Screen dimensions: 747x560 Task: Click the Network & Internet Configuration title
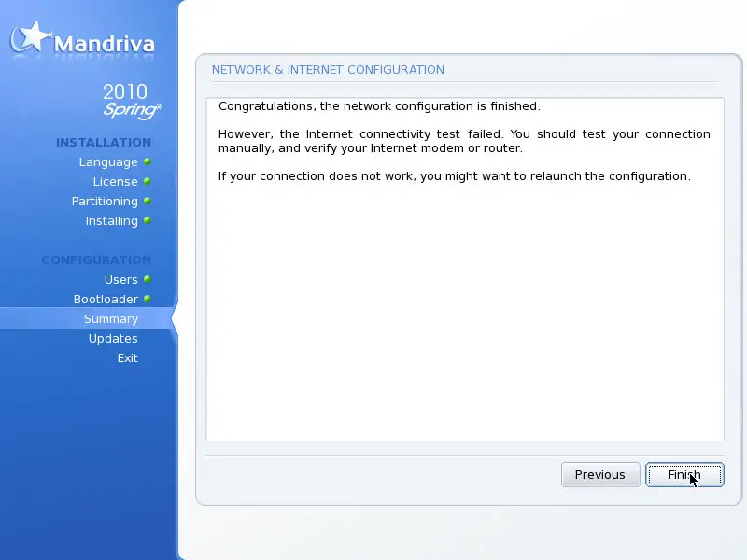coord(328,69)
